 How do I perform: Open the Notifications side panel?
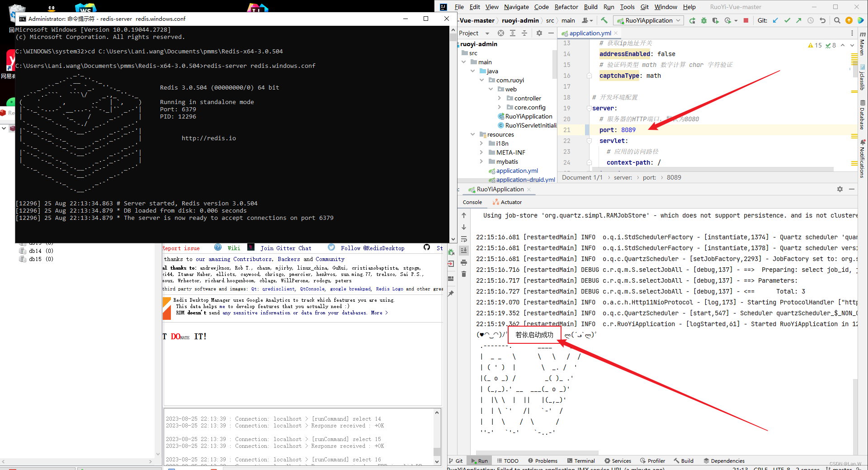coord(863,159)
